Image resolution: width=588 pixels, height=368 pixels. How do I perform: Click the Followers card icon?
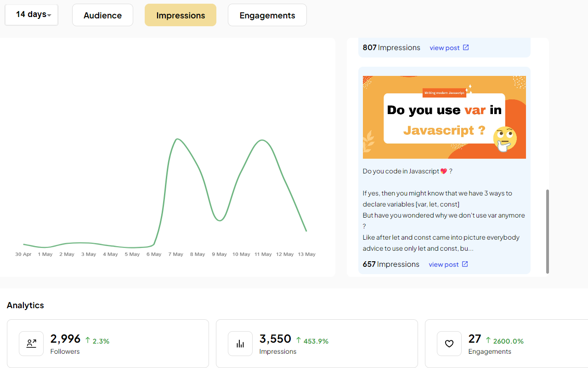tap(31, 344)
